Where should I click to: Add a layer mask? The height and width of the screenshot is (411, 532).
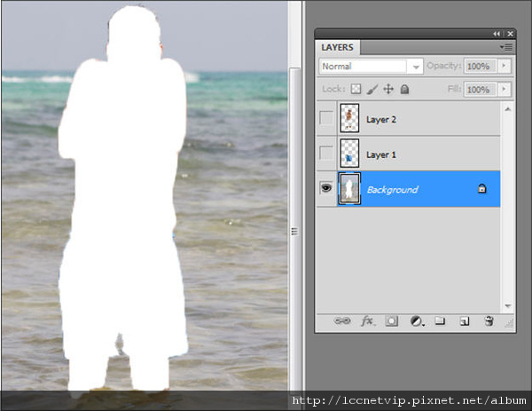point(392,321)
